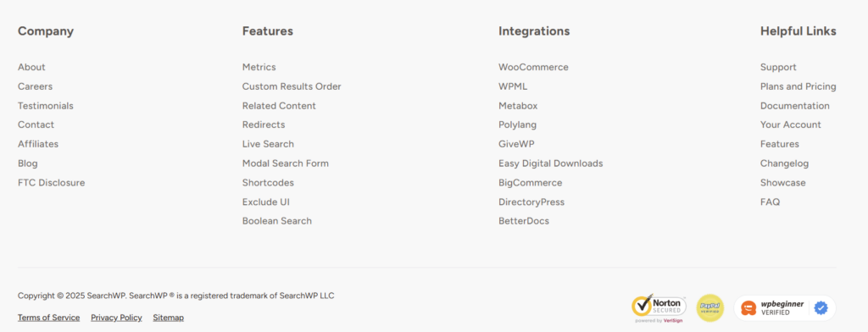Image resolution: width=868 pixels, height=332 pixels.
Task: Click the Norton Secured badge
Action: point(659,308)
